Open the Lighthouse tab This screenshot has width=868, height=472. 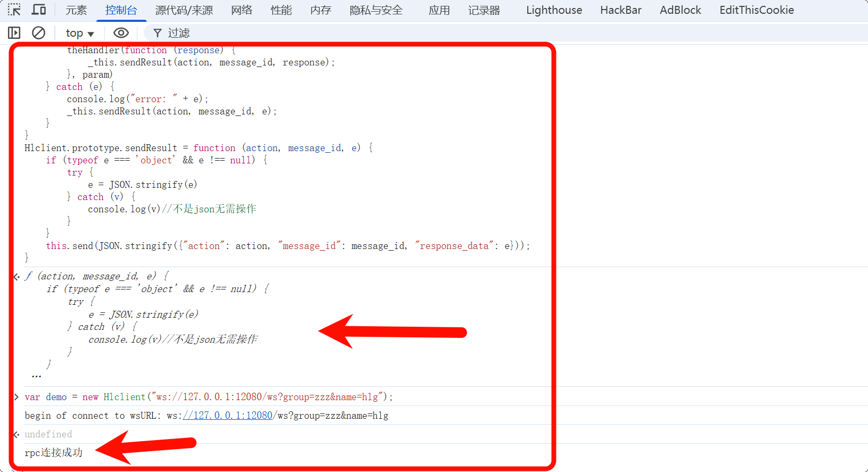[x=554, y=10]
